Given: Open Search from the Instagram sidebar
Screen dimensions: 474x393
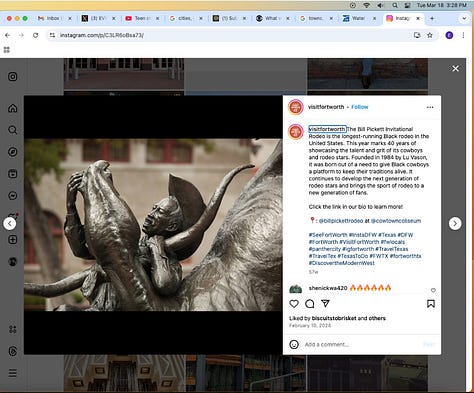Looking at the screenshot, I should click(13, 130).
